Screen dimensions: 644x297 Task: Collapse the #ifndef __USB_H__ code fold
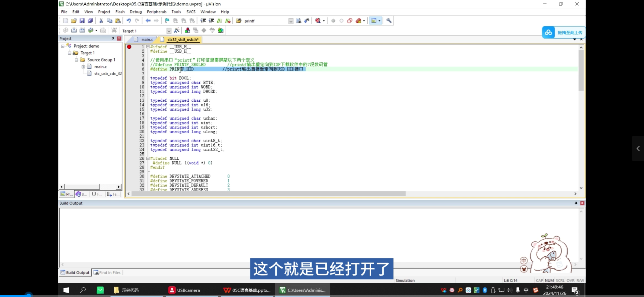tap(148, 47)
